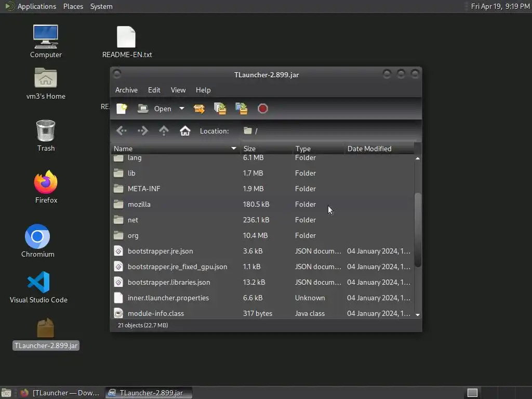
Task: Open the Archive menu
Action: pos(126,90)
